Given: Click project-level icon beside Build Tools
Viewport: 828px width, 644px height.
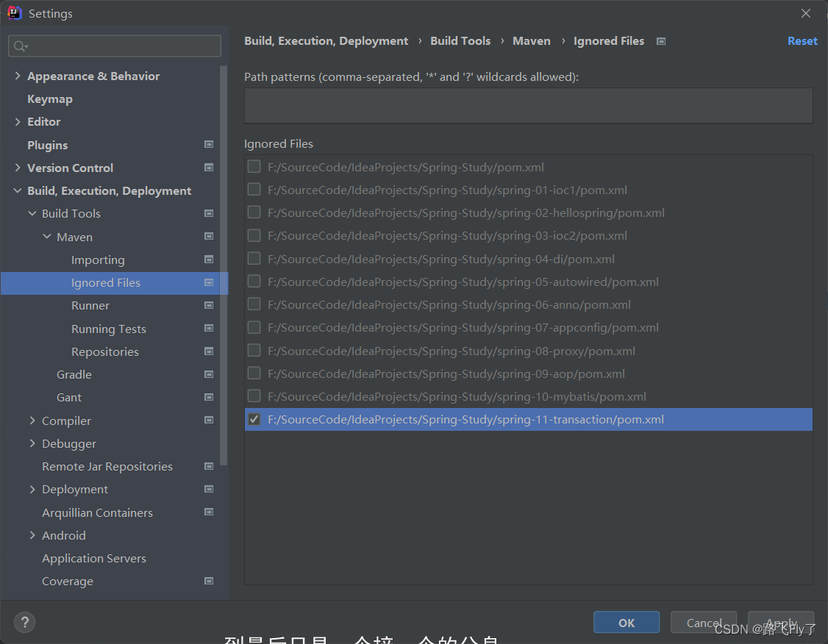Looking at the screenshot, I should pyautogui.click(x=209, y=213).
